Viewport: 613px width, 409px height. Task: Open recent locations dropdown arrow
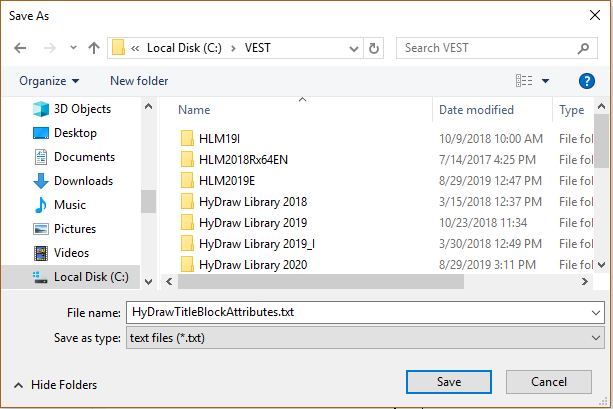click(73, 48)
